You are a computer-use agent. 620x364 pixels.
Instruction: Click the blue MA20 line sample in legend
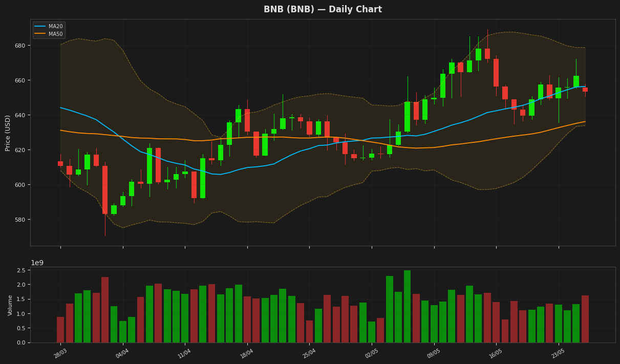(40, 26)
